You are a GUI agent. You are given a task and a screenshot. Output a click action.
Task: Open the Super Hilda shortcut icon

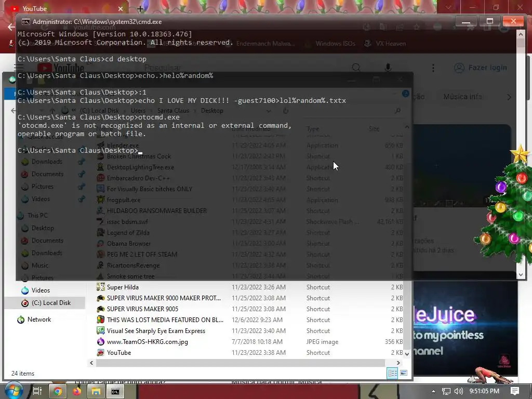pos(100,287)
